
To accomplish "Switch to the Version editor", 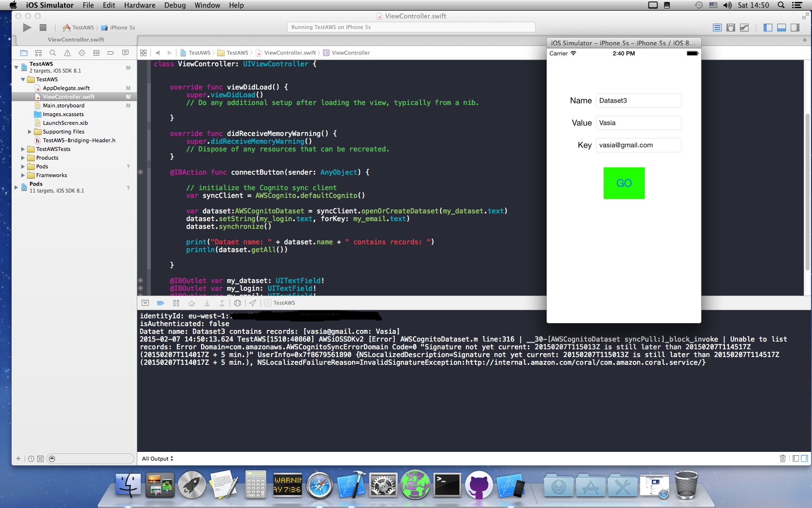I will tap(744, 28).
